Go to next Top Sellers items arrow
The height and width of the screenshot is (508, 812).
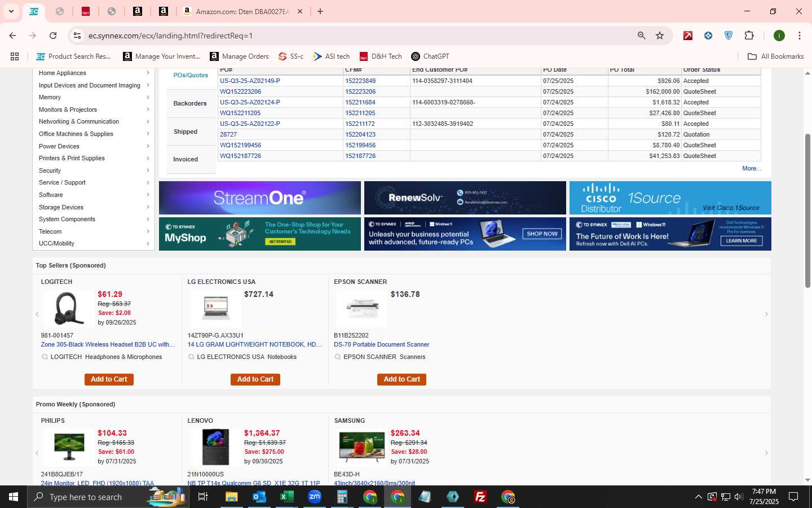766,314
